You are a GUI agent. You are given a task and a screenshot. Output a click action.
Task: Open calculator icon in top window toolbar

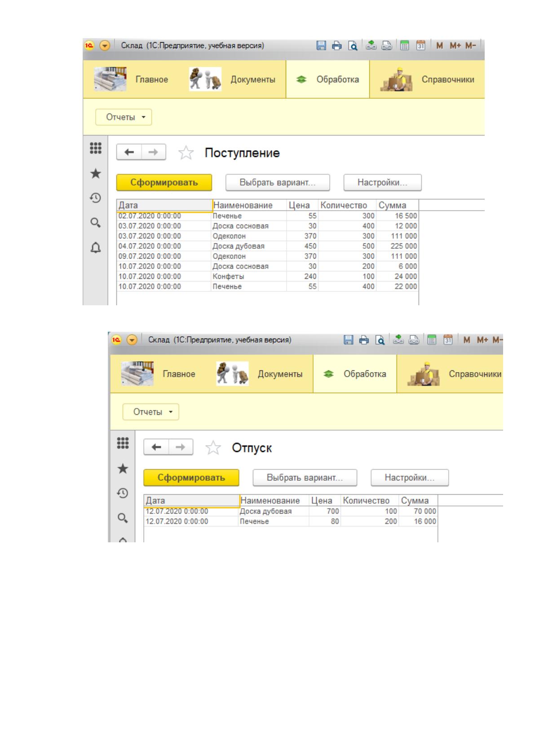pos(404,45)
